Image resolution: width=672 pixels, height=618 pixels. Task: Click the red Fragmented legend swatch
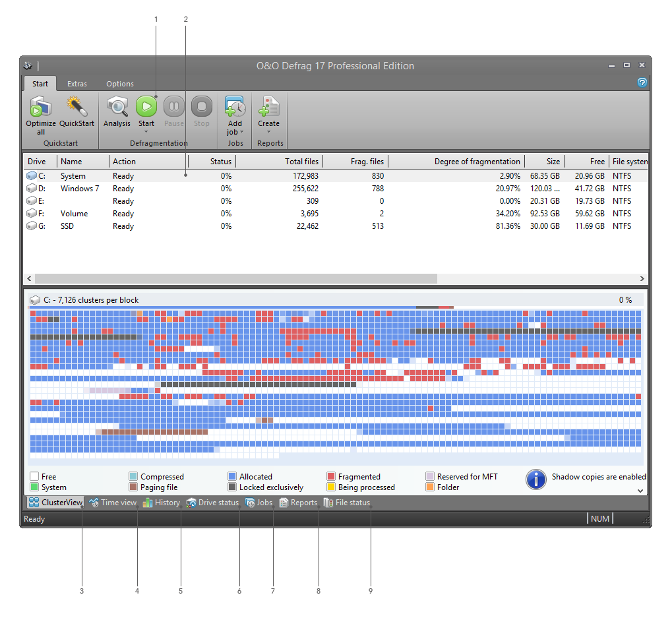[331, 476]
